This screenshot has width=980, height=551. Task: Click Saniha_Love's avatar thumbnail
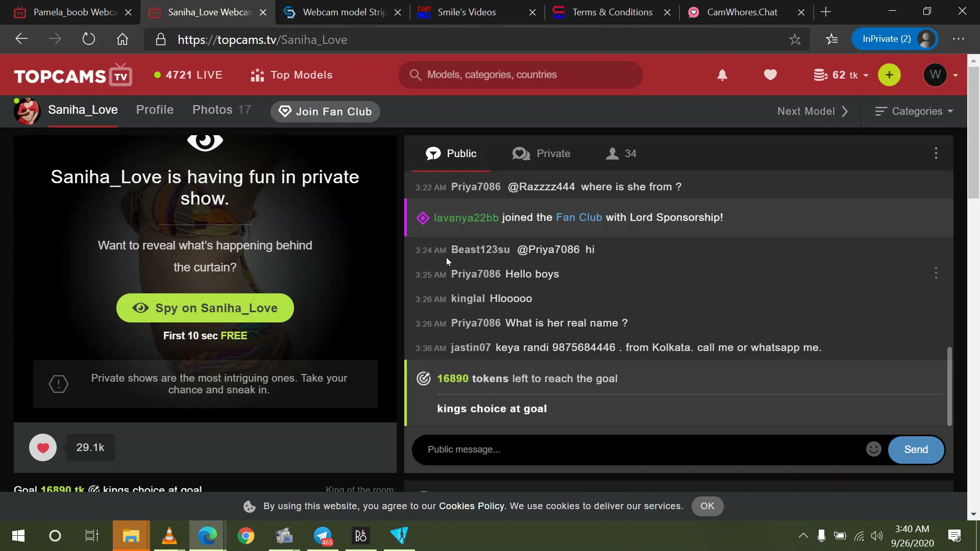pyautogui.click(x=27, y=111)
